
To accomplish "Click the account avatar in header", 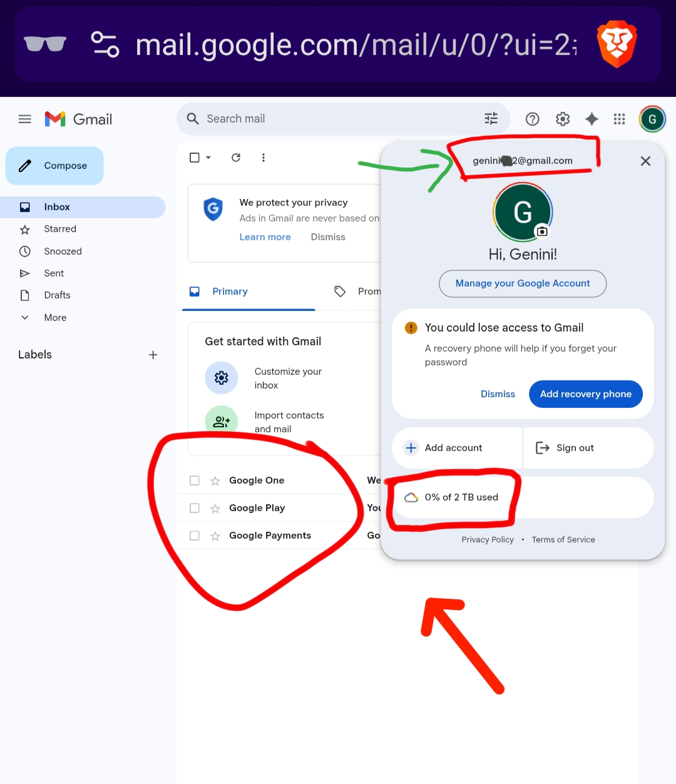I will point(652,119).
